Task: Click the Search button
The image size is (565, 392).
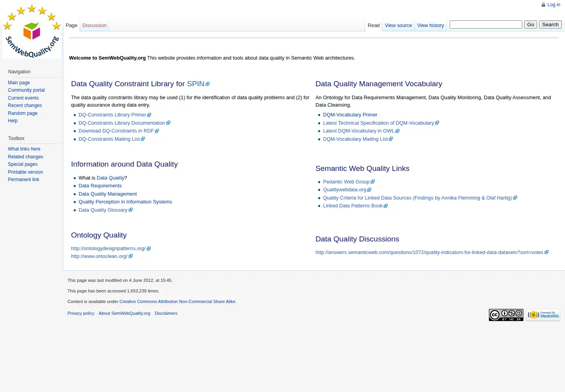Action: 550,25
